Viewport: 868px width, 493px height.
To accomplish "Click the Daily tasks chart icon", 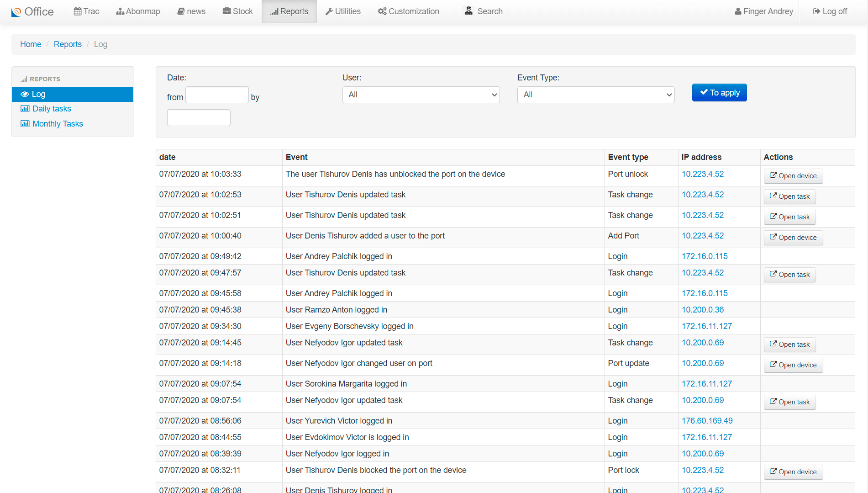I will coord(25,109).
